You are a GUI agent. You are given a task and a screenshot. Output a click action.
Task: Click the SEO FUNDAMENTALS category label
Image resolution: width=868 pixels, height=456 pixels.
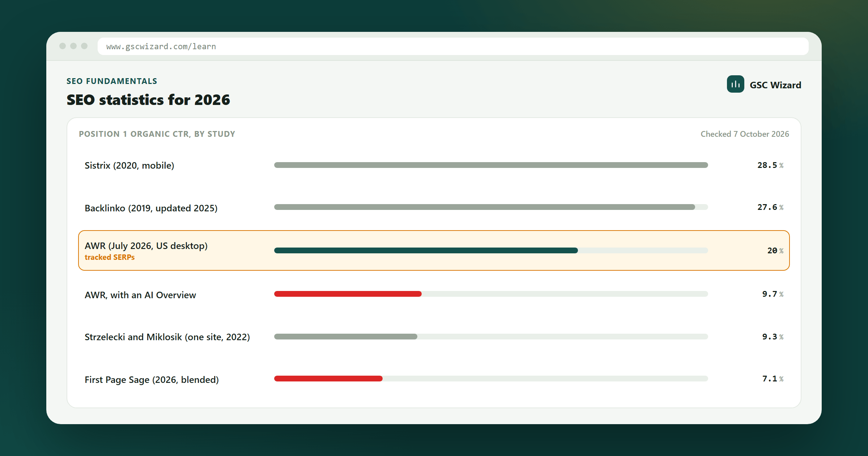(112, 81)
